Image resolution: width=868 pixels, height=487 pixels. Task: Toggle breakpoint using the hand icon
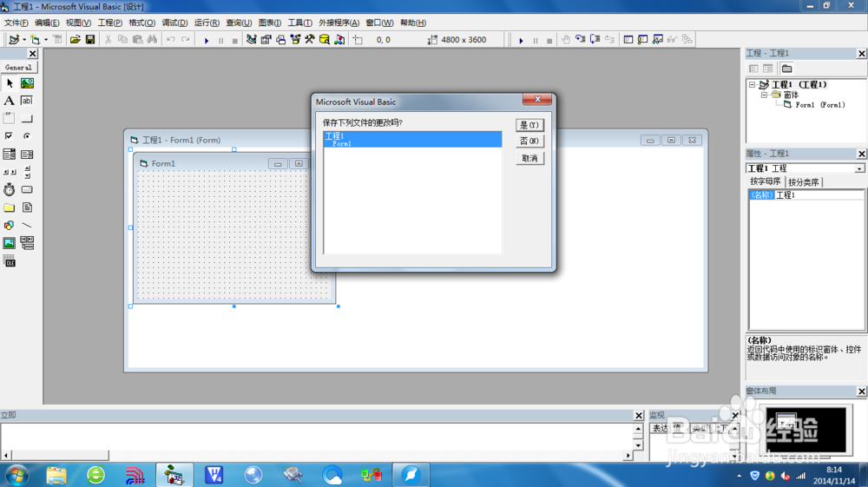[566, 39]
